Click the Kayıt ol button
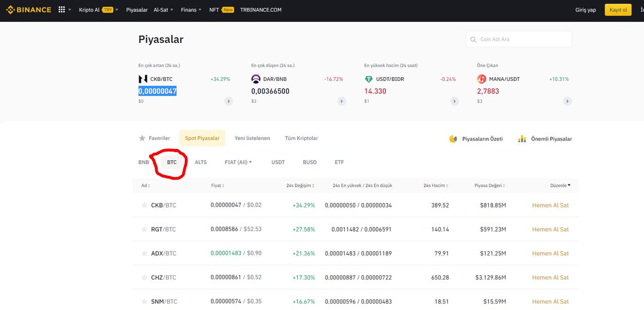Viewport: 644px width, 310px height. point(618,10)
